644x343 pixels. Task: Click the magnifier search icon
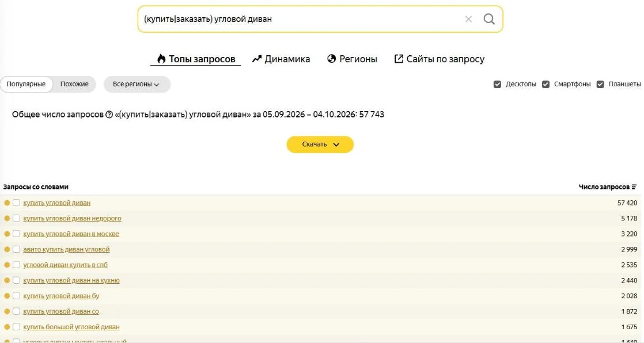click(x=488, y=19)
